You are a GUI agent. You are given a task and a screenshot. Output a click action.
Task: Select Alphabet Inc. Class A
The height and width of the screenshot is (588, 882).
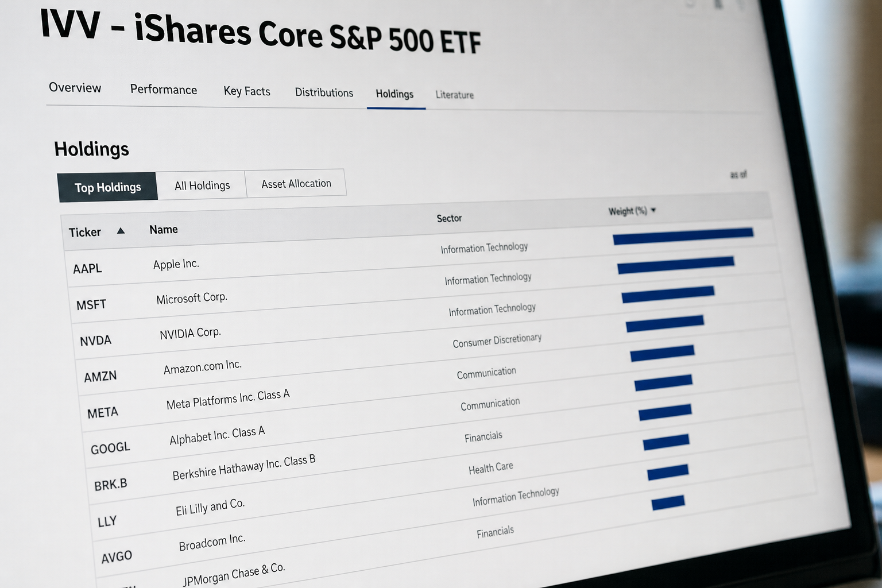[x=217, y=436]
